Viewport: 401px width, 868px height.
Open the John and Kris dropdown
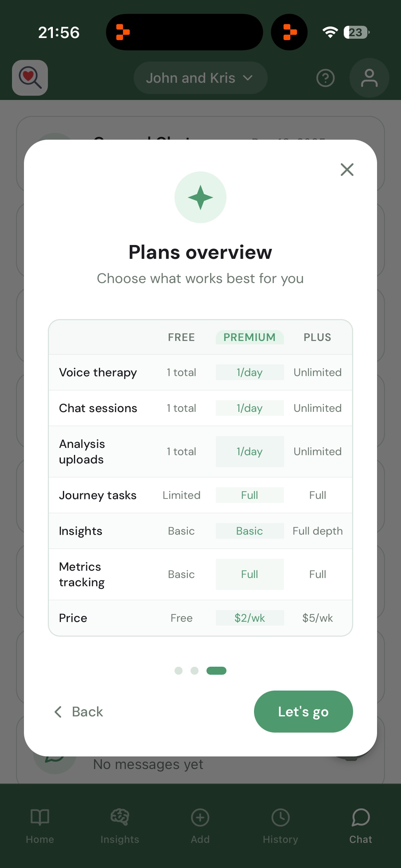tap(200, 77)
